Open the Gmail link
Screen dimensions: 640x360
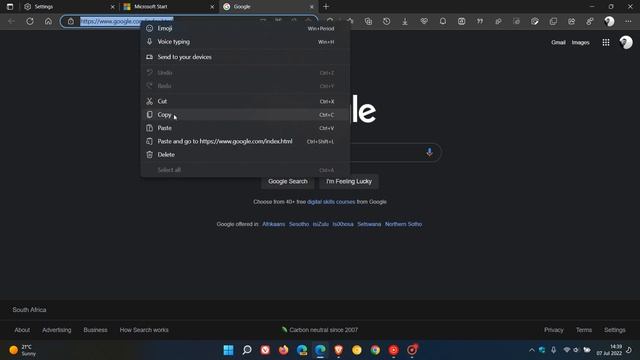coord(558,42)
